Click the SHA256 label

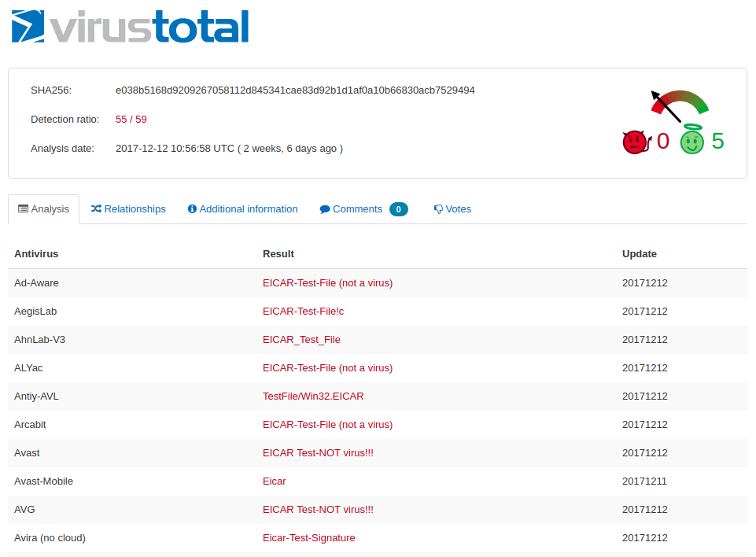tap(51, 90)
